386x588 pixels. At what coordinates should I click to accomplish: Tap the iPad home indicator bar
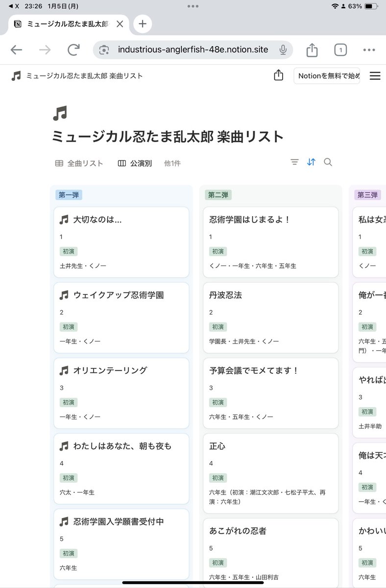(x=193, y=583)
